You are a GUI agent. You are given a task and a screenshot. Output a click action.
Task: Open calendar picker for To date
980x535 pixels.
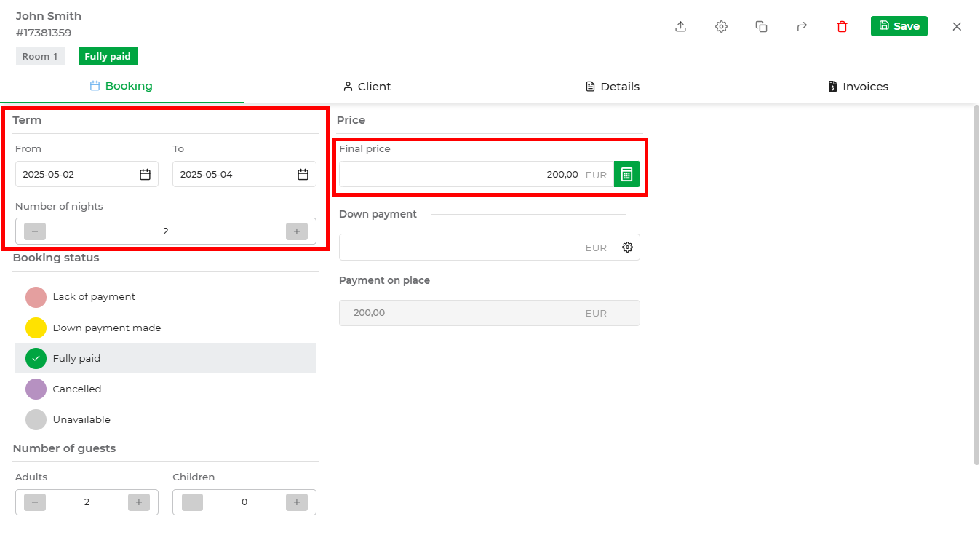click(303, 174)
